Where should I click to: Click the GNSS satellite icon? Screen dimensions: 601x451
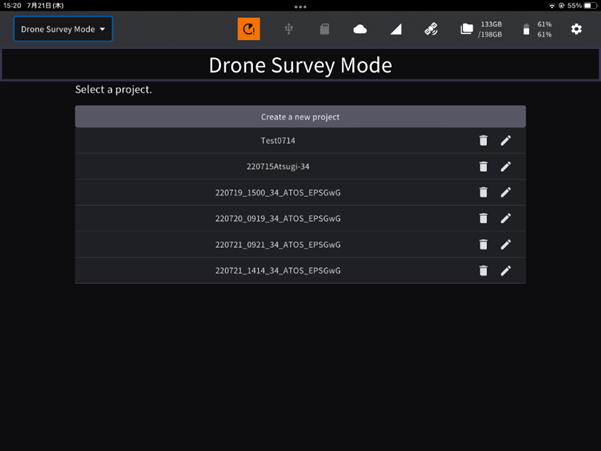pos(431,29)
